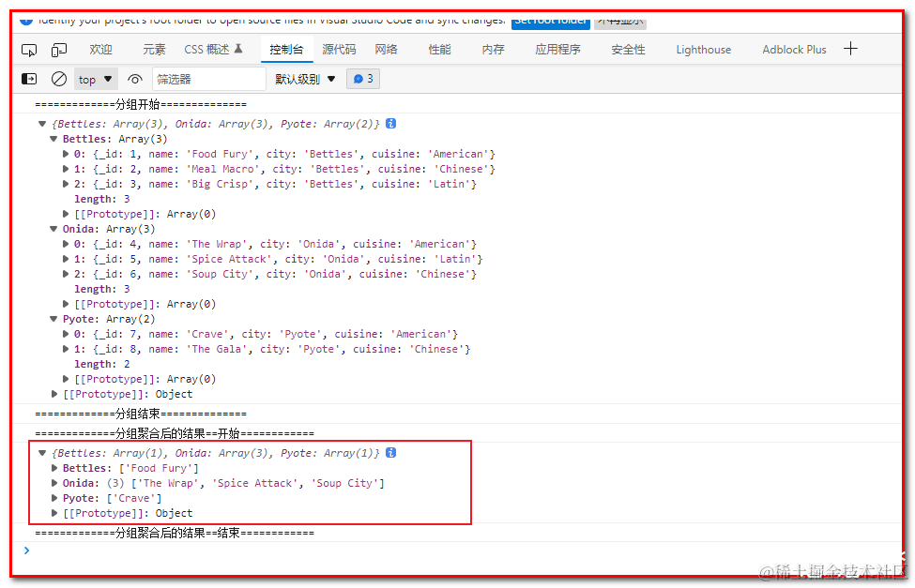Open the 性能 tab
The height and width of the screenshot is (588, 915).
[x=439, y=50]
